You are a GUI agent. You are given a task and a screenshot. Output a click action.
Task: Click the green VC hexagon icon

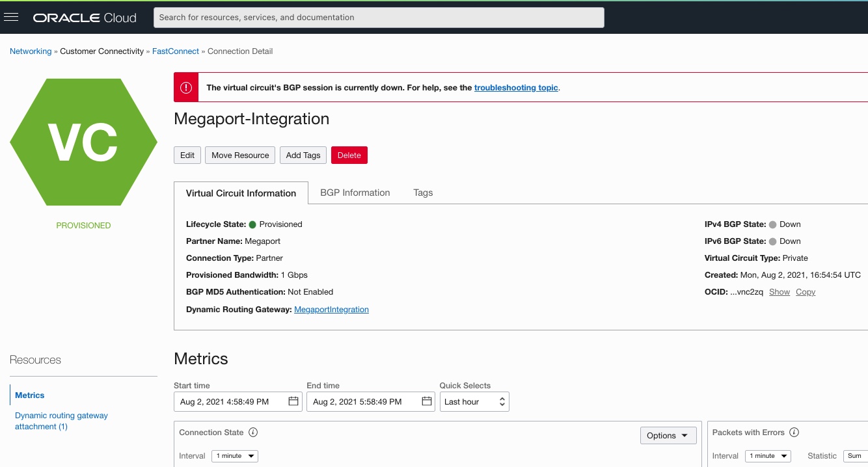[83, 142]
